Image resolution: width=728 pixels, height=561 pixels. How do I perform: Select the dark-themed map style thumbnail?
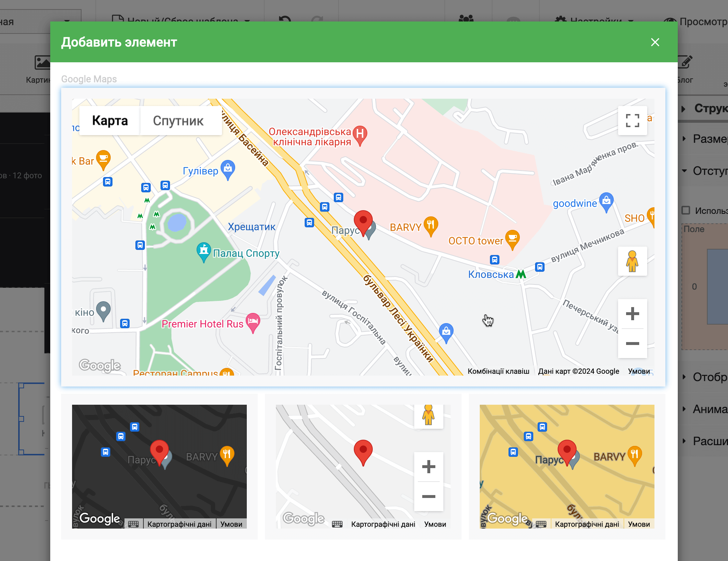[159, 467]
